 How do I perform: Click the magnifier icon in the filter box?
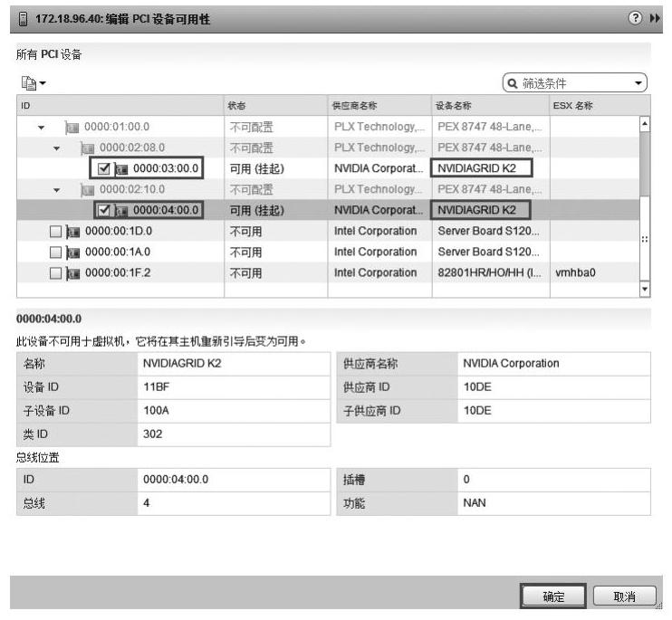click(514, 84)
